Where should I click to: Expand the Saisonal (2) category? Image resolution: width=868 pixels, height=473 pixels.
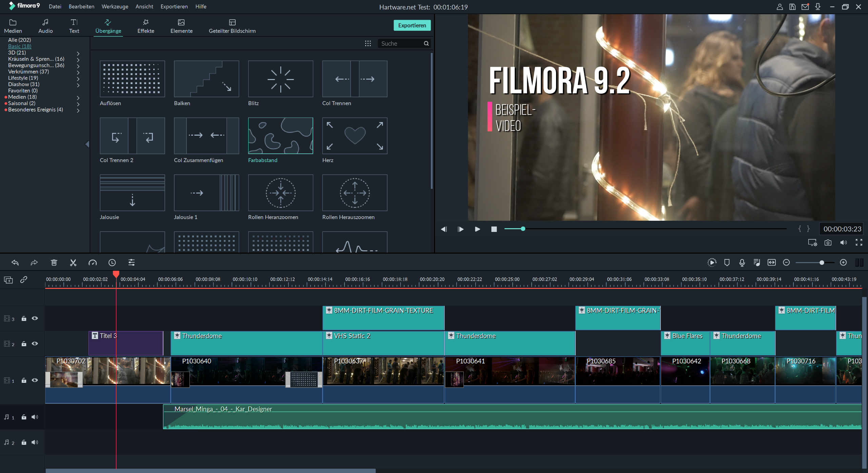78,104
